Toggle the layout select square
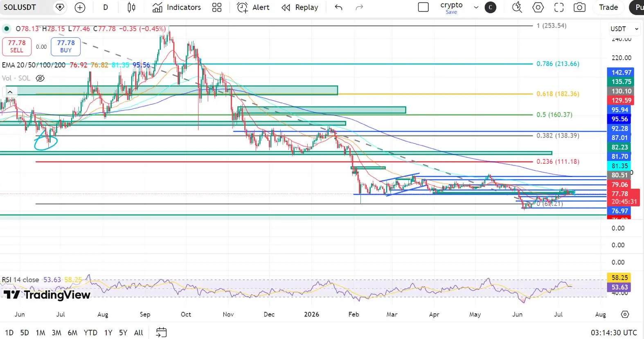644x339 pixels. pyautogui.click(x=423, y=7)
